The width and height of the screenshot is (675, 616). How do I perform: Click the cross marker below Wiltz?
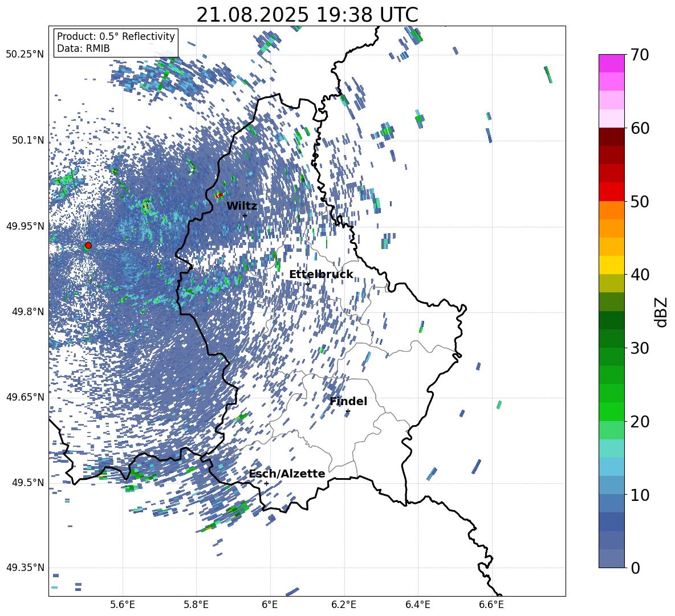click(x=245, y=216)
